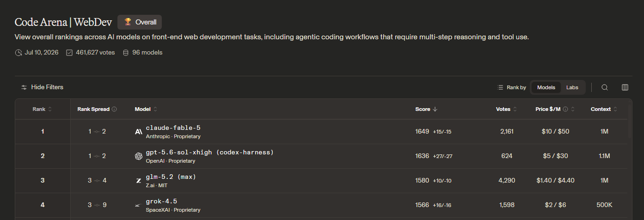Switch ranking toggle to Labs
Image resolution: width=644 pixels, height=220 pixels.
coord(572,87)
